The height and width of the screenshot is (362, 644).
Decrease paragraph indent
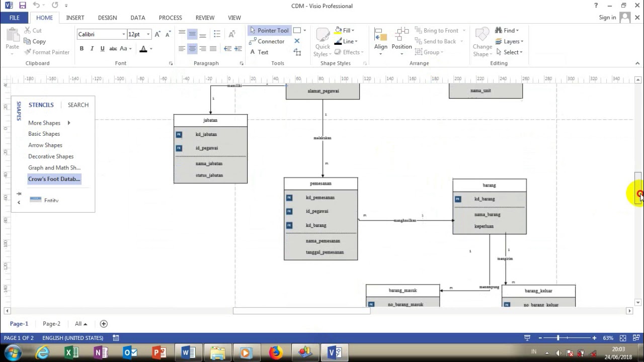pos(227,49)
